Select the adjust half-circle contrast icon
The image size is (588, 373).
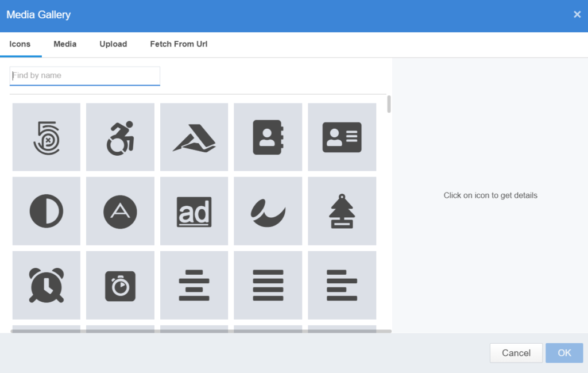pos(46,211)
